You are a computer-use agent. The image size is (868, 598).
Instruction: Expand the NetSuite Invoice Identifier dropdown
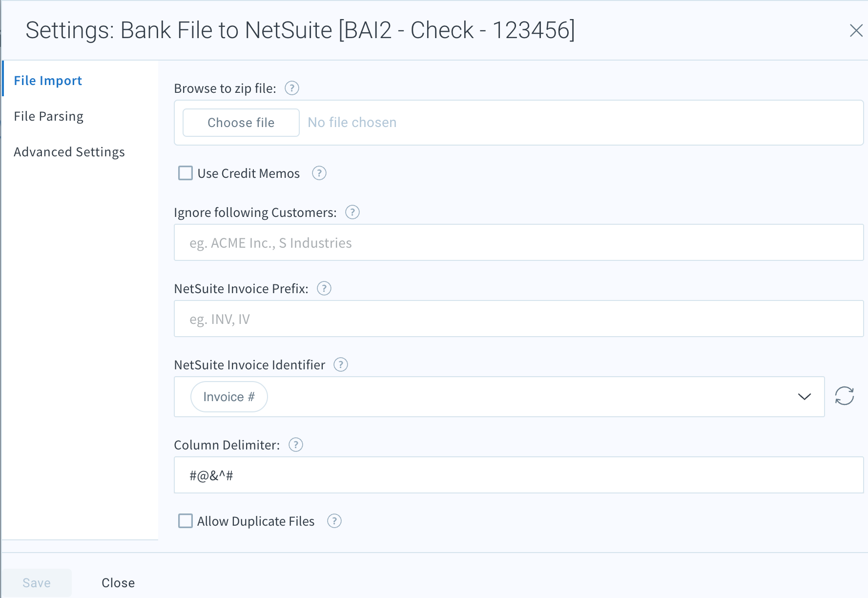804,397
